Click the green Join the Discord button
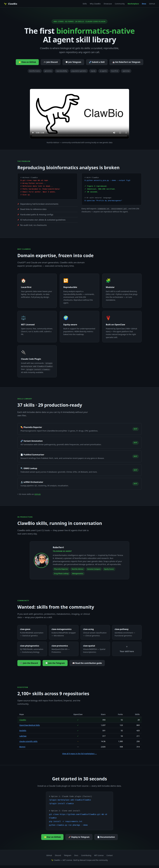This screenshot has height=868, width=159. pos(29,663)
